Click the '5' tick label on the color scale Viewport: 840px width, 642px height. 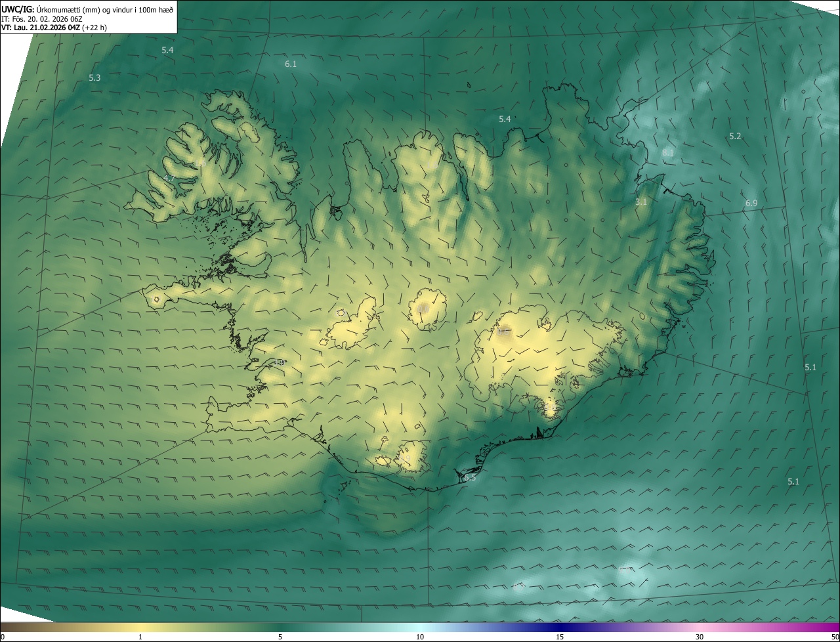pos(280,637)
